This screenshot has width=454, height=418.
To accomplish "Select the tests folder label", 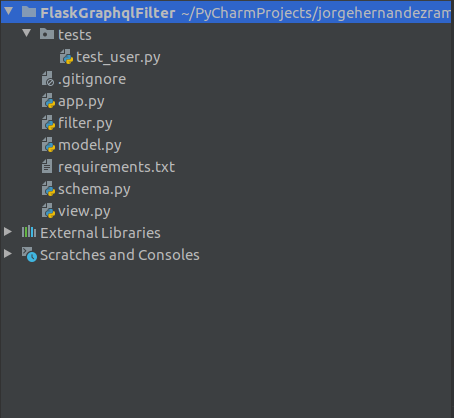I will [75, 35].
